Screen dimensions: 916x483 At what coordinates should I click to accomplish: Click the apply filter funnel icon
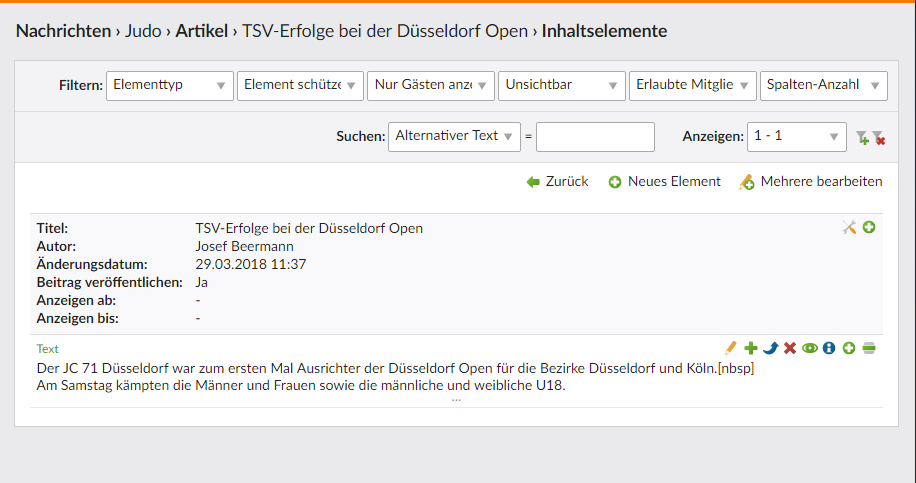[862, 137]
